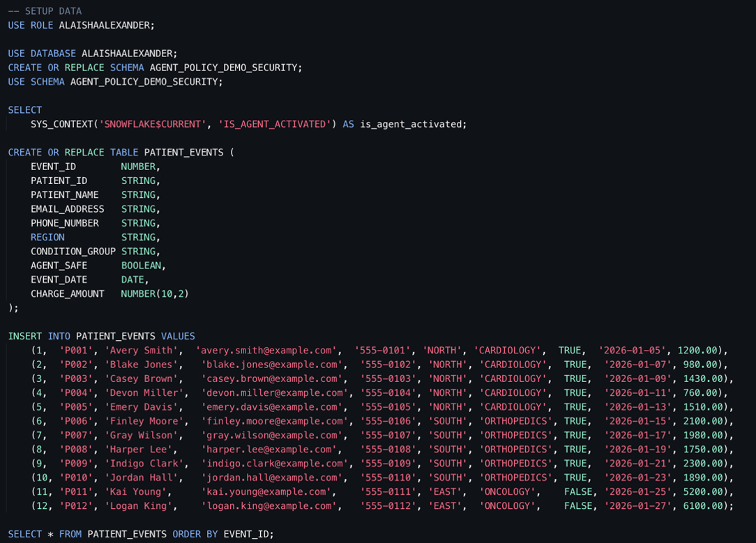Click 'logan.king@example.com' email value
Image resolution: width=756 pixels, height=543 pixels.
point(269,506)
